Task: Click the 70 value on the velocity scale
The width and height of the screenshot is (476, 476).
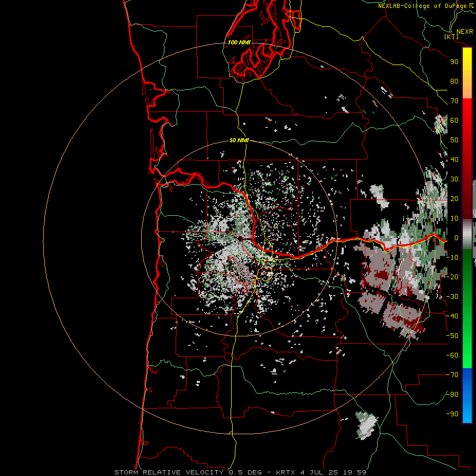Action: pyautogui.click(x=454, y=101)
